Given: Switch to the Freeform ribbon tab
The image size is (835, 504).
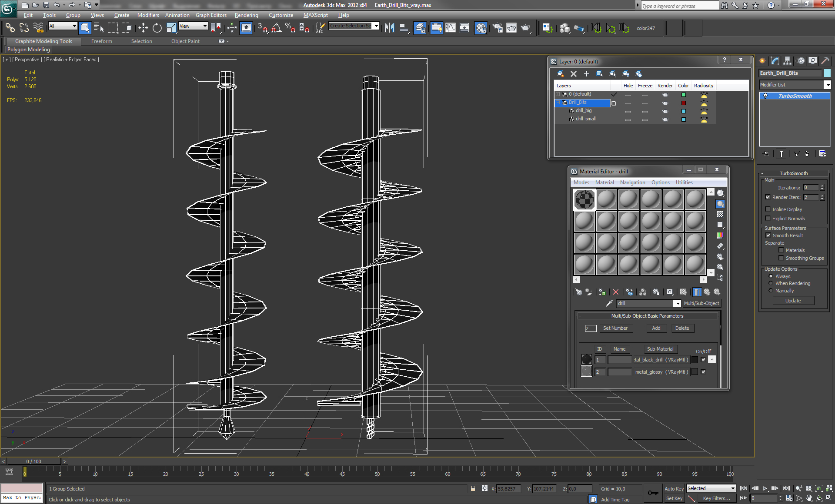Looking at the screenshot, I should point(102,41).
